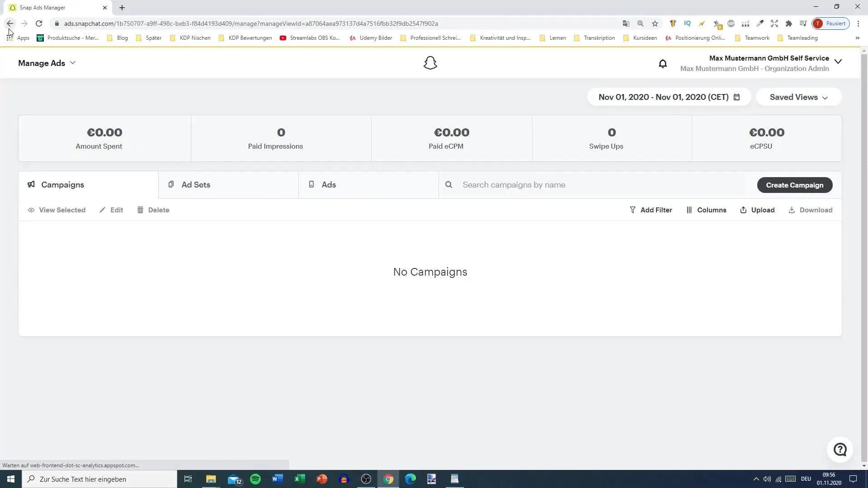Image resolution: width=868 pixels, height=488 pixels.
Task: Open the Chrome three-dot menu
Action: click(858, 23)
